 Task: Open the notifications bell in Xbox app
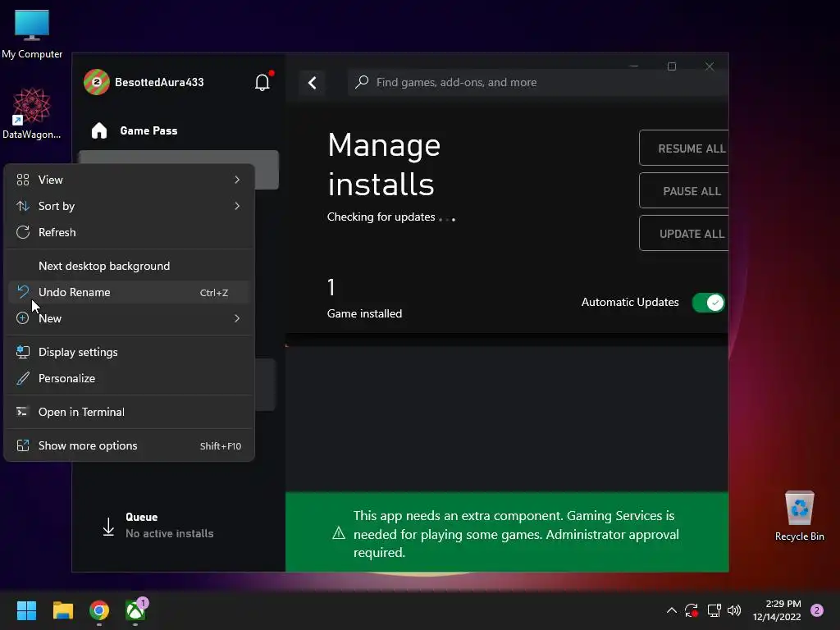pos(262,82)
